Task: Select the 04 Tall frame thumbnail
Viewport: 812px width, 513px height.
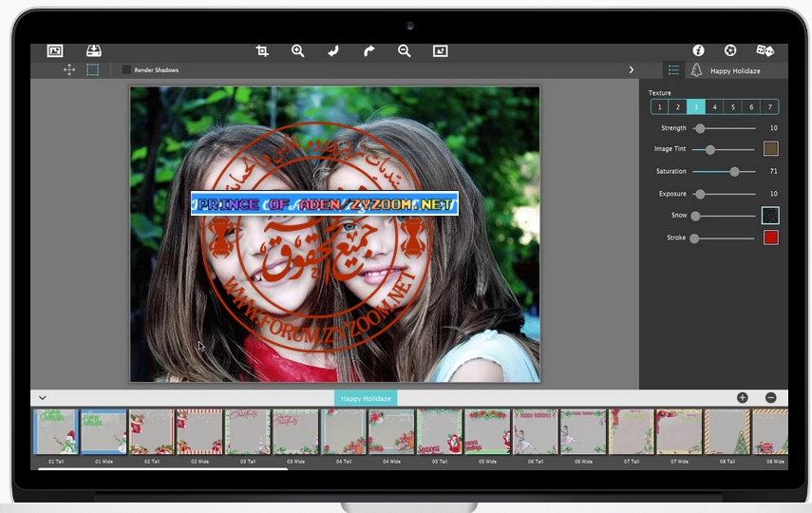Action: [344, 431]
